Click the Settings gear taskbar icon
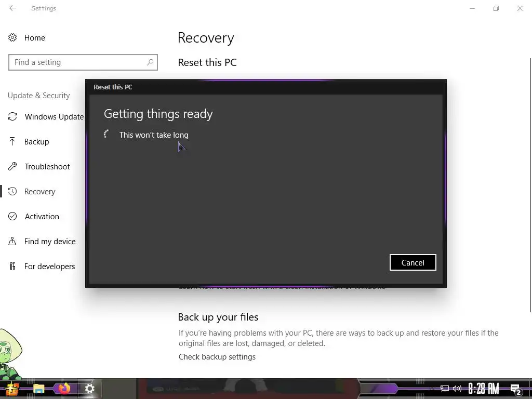532x399 pixels. pos(89,389)
